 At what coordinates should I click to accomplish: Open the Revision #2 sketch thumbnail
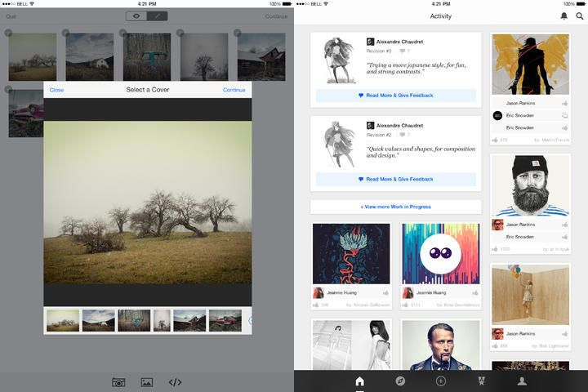pos(339,145)
